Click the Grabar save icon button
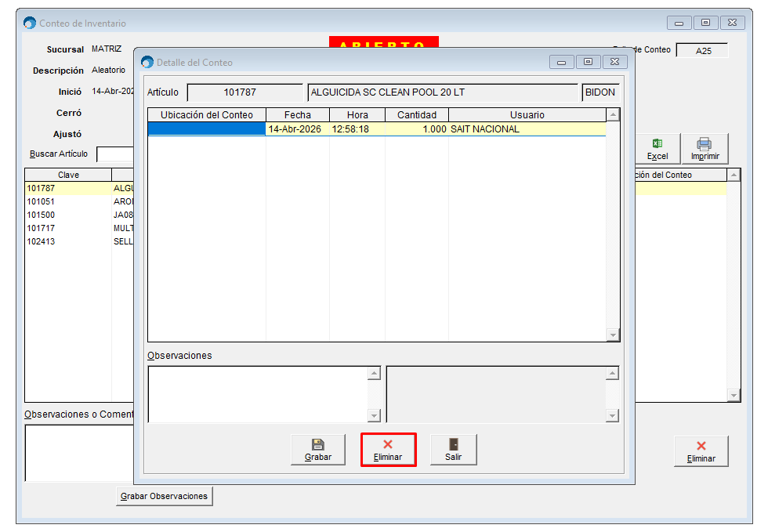The width and height of the screenshot is (757, 532). [x=317, y=450]
